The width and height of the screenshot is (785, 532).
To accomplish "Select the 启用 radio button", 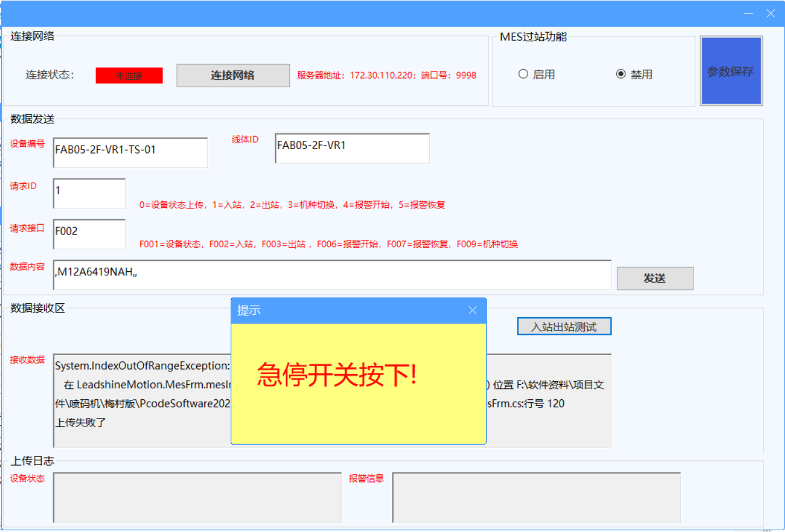I will click(x=523, y=74).
